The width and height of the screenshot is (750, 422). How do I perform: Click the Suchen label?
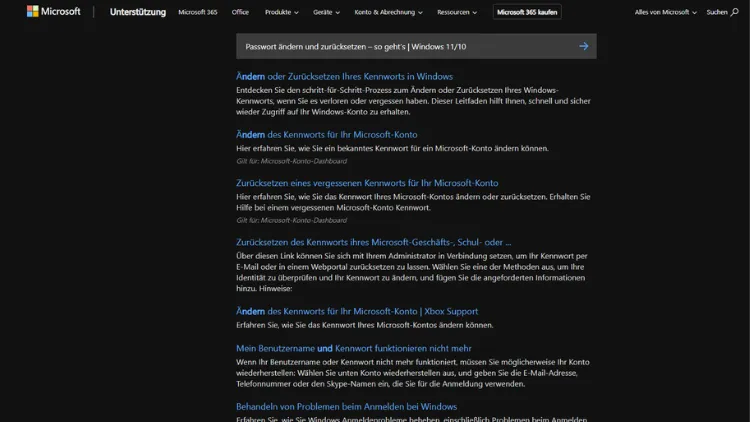(717, 12)
